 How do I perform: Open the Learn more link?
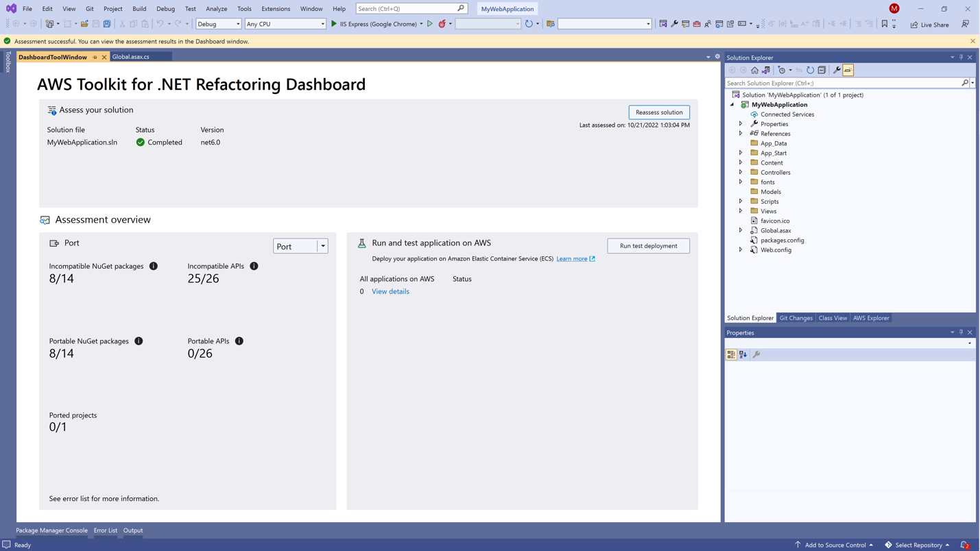[x=575, y=258]
